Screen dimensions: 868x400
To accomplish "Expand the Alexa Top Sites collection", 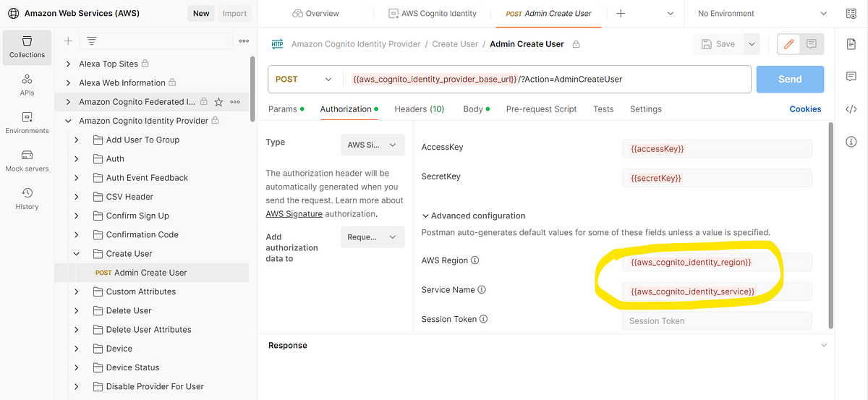I will point(69,64).
